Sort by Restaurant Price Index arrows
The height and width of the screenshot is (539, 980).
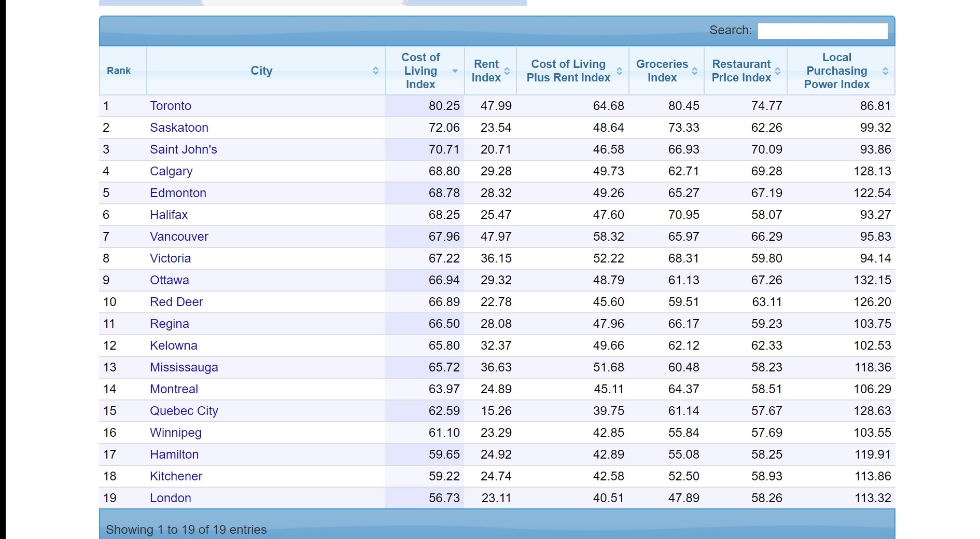click(x=777, y=71)
